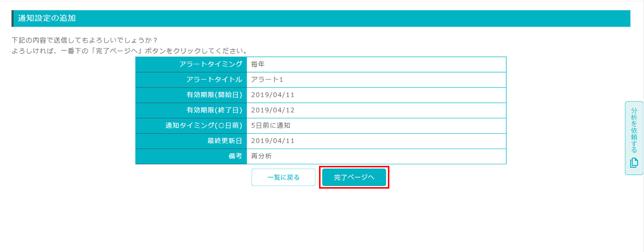Open the 分析を依頼する side tab
Image resolution: width=644 pixels, height=252 pixels.
(x=634, y=138)
